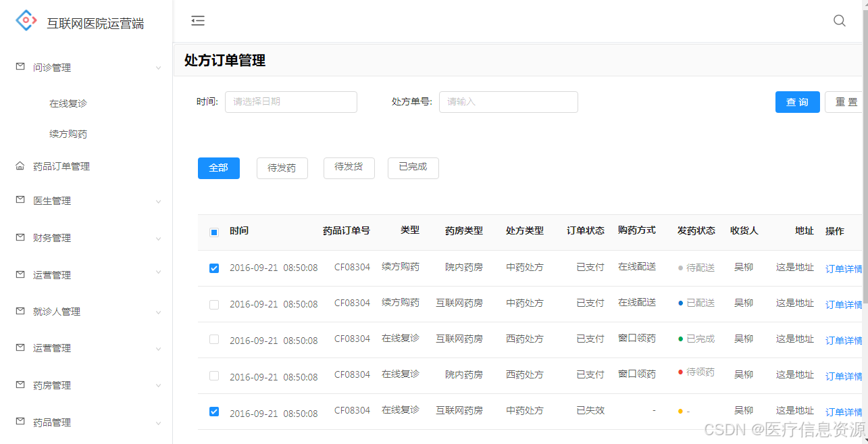Click the 收货人 column header

pos(744,230)
